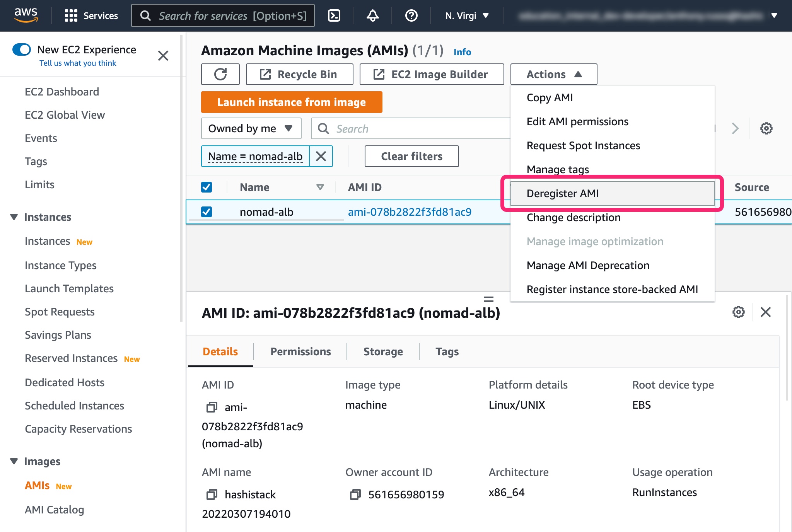Expand the N. Virgi account menu
The width and height of the screenshot is (792, 532).
pos(466,15)
